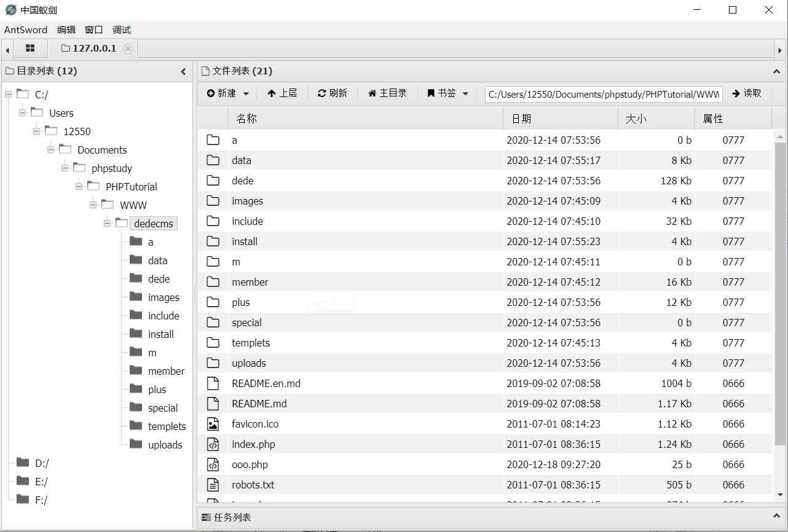Click the 读取 button
788x532 pixels.
747,93
